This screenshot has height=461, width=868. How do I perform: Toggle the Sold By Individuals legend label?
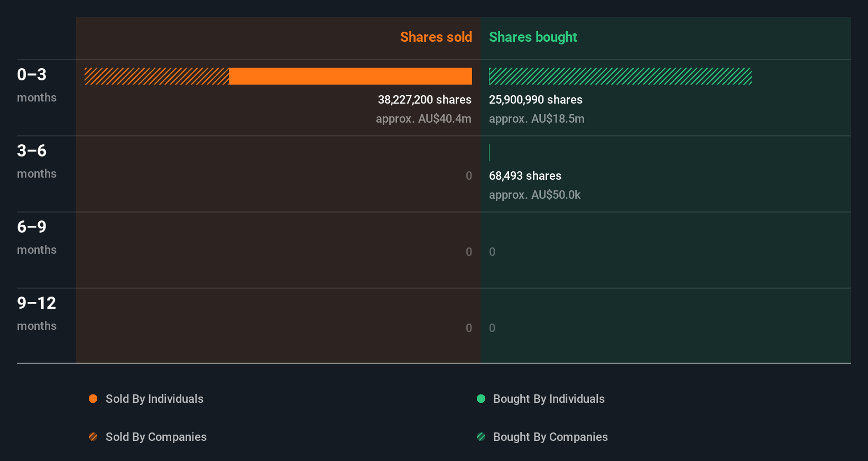click(x=154, y=399)
